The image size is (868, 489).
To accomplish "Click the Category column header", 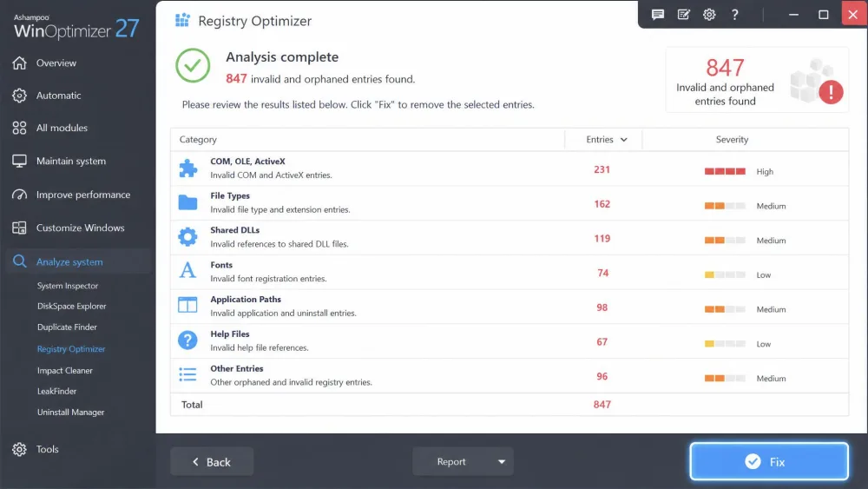I will pyautogui.click(x=198, y=140).
